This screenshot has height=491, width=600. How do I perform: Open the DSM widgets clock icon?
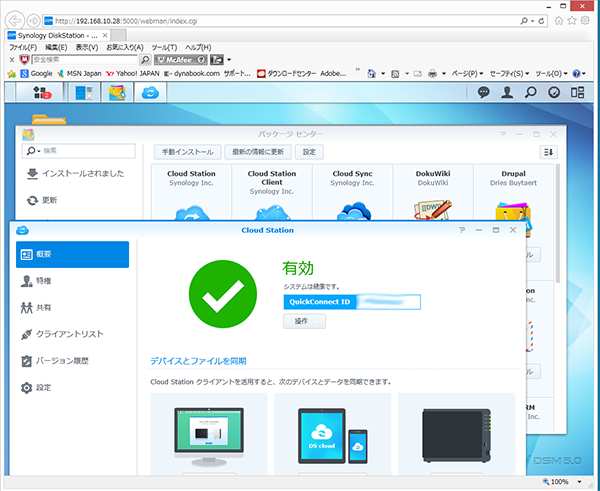click(554, 92)
